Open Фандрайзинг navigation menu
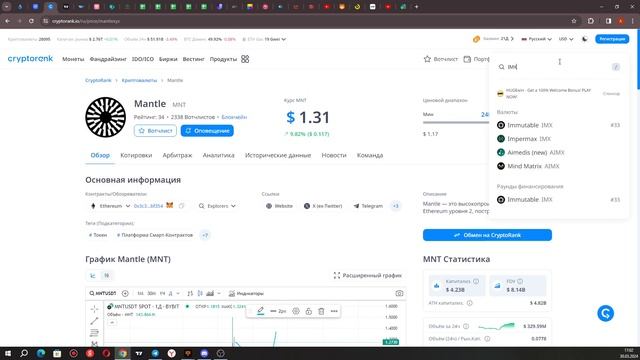 [108, 59]
